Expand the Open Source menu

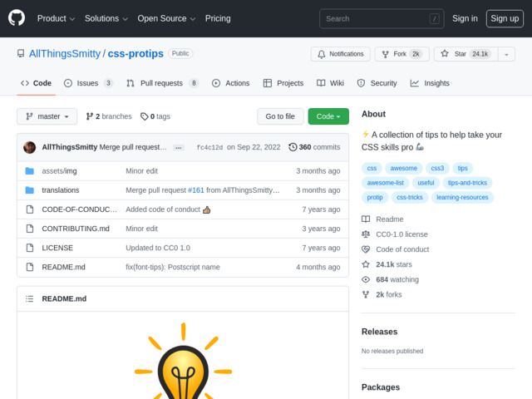166,18
